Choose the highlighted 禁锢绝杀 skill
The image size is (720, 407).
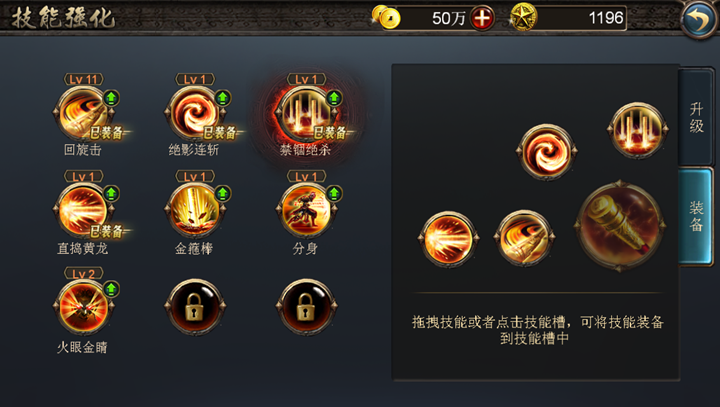tap(306, 113)
